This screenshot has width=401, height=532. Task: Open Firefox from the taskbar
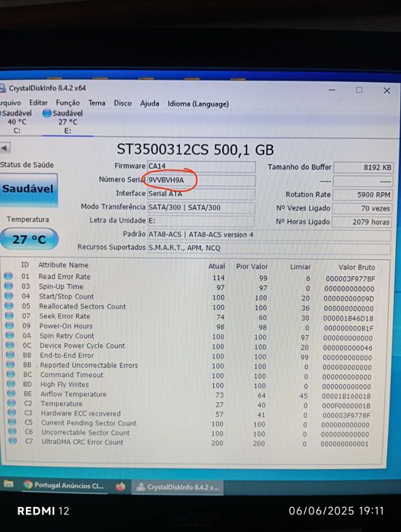click(x=120, y=487)
